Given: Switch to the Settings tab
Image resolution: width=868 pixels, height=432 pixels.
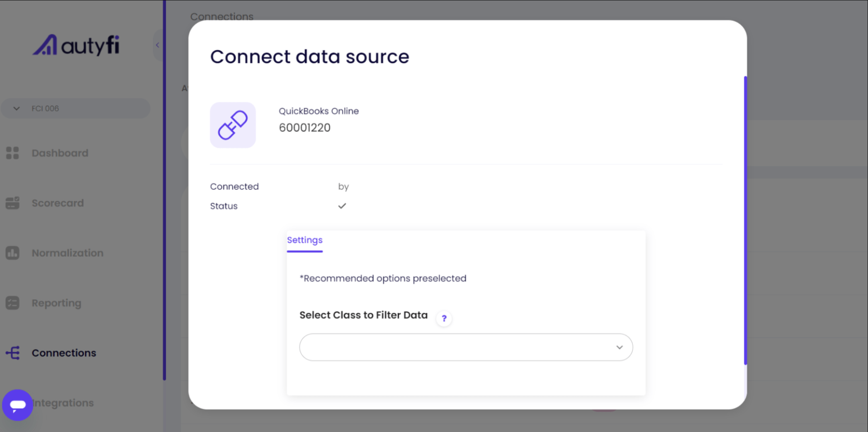Looking at the screenshot, I should pyautogui.click(x=305, y=240).
